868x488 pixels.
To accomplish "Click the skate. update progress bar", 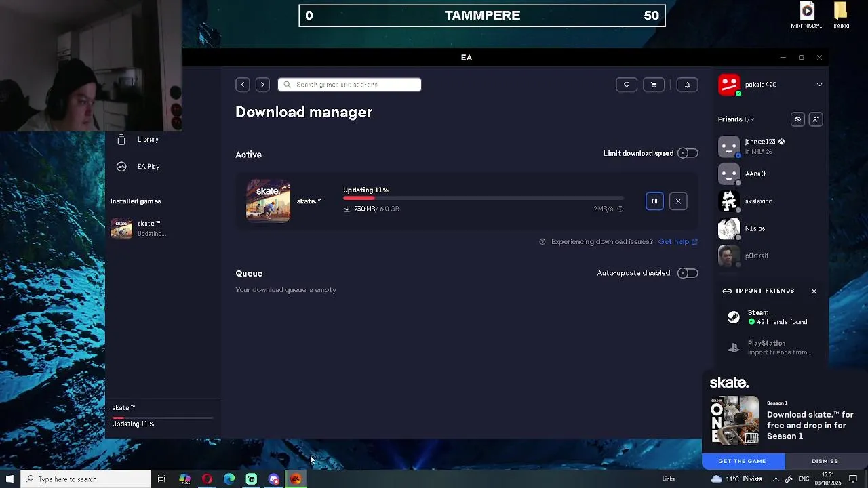I will (484, 199).
